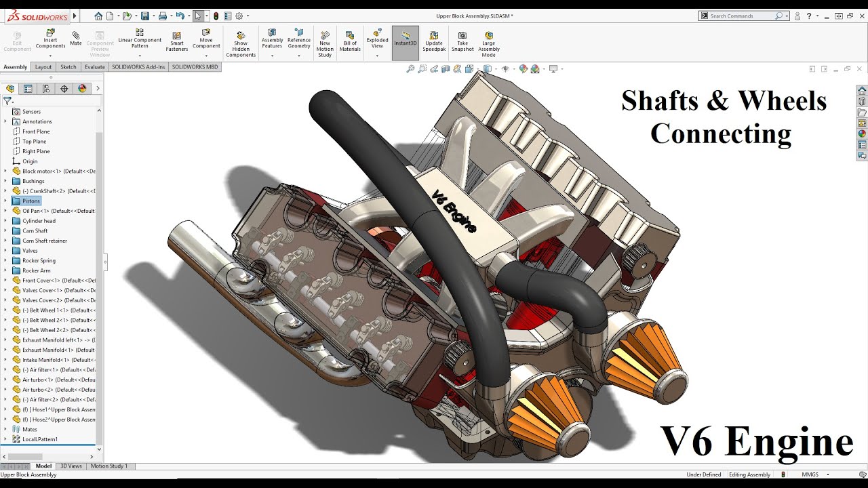This screenshot has width=868, height=488.
Task: Switch to the 3D Views tab
Action: (x=71, y=466)
